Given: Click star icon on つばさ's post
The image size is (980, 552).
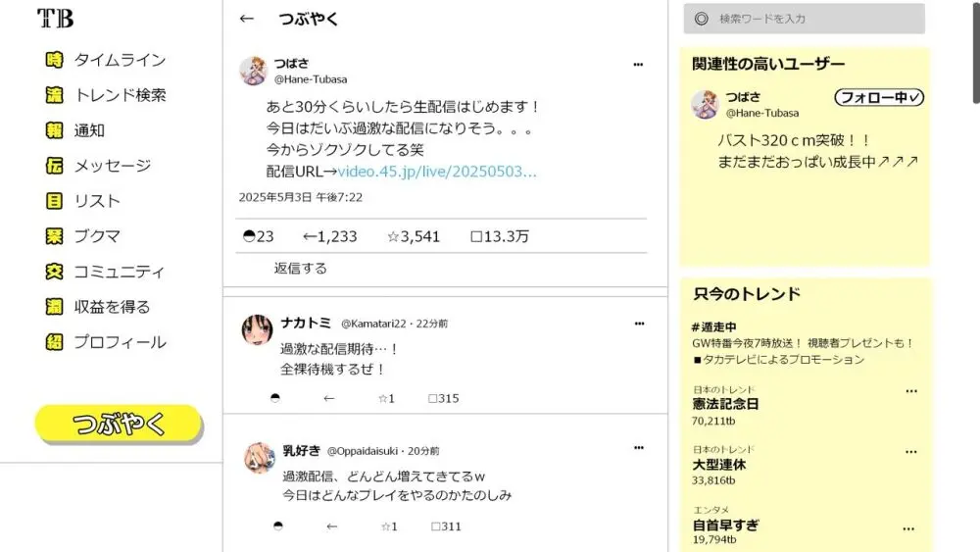Looking at the screenshot, I should pos(393,236).
